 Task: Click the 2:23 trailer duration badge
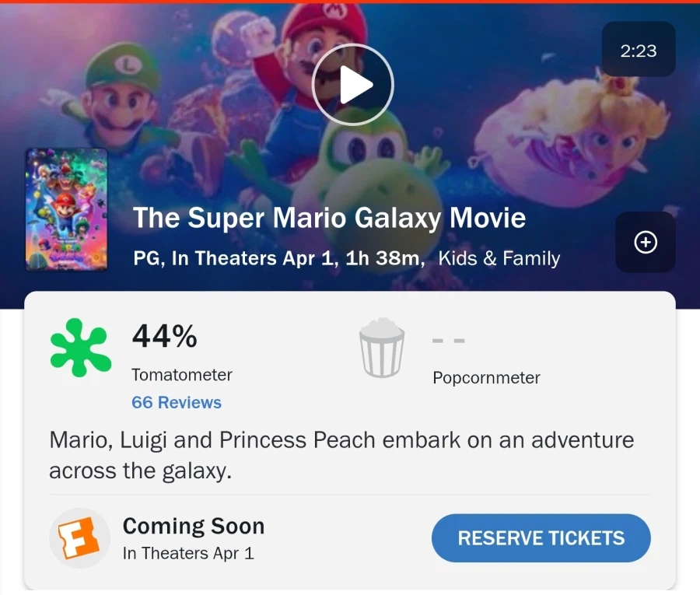pyautogui.click(x=638, y=51)
